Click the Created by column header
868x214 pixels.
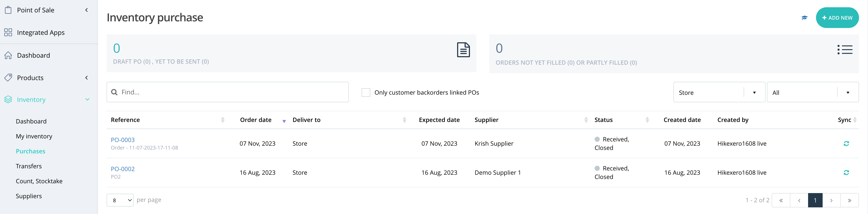point(733,120)
